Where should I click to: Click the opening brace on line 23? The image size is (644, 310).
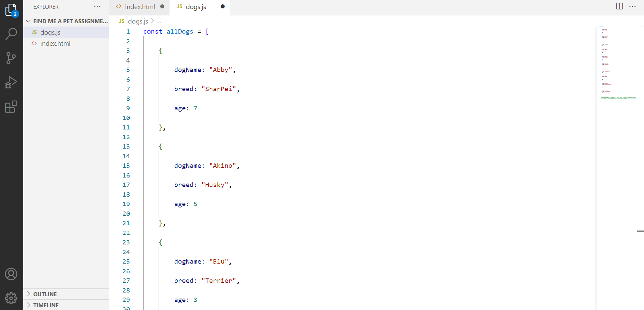coord(161,242)
